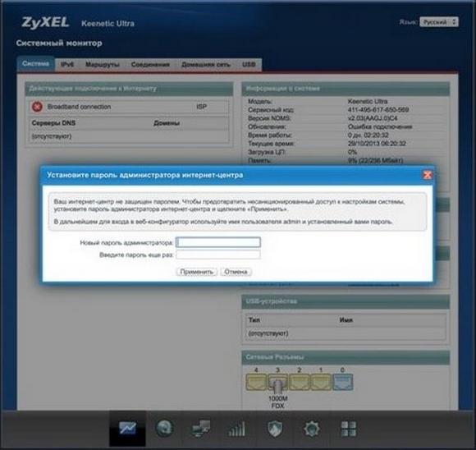Switch to the Маршруты tab
This screenshot has height=450, width=476.
(x=103, y=64)
